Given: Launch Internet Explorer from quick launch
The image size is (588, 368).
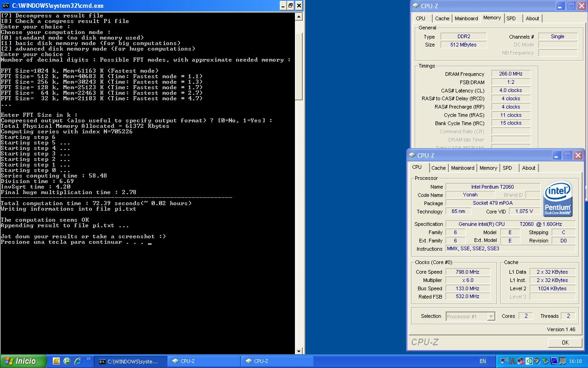Looking at the screenshot, I should tap(78, 361).
